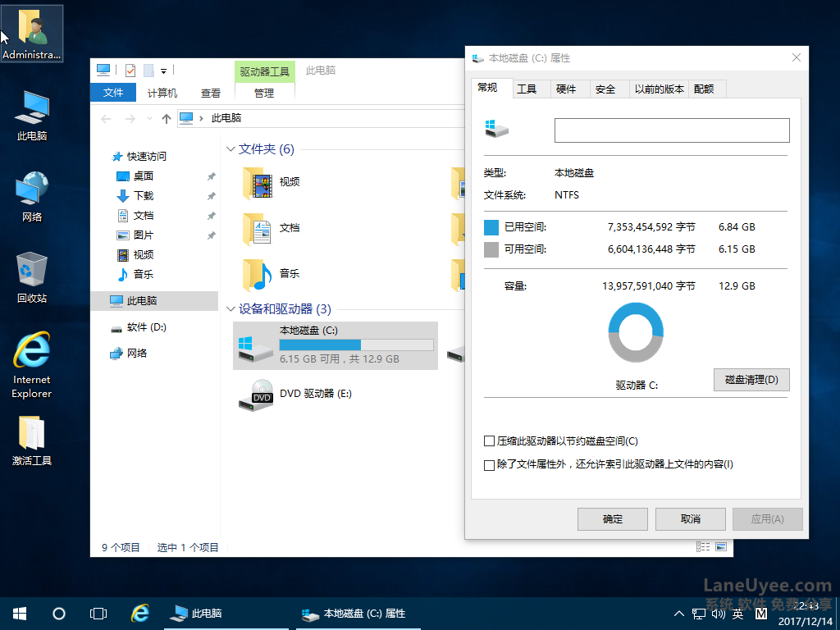
Task: Click the forward navigation arrow in Explorer
Action: point(130,118)
